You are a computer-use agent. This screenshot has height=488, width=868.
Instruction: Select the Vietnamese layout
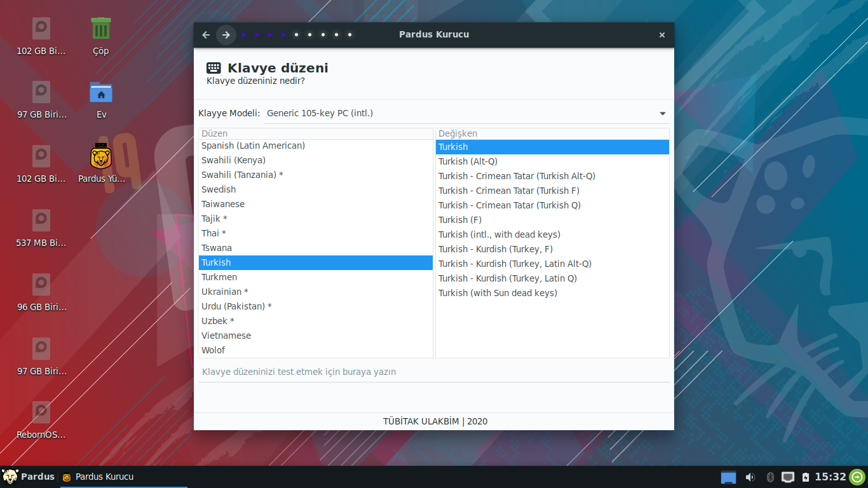point(316,335)
